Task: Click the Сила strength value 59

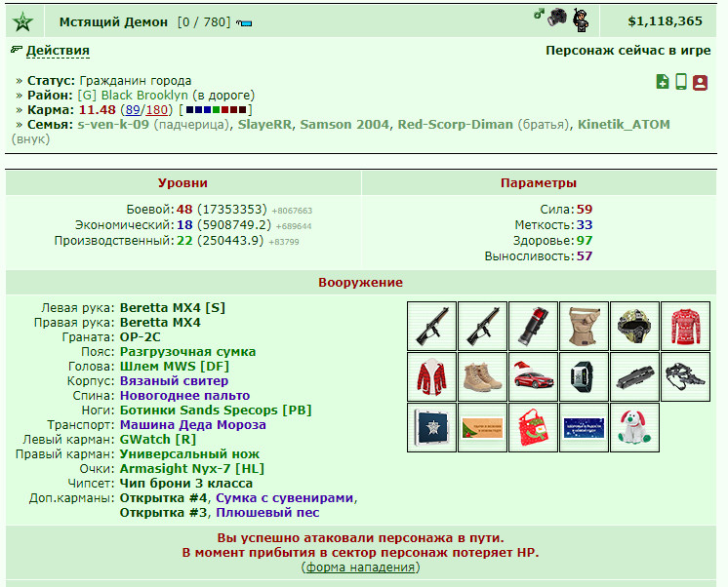Action: click(585, 210)
